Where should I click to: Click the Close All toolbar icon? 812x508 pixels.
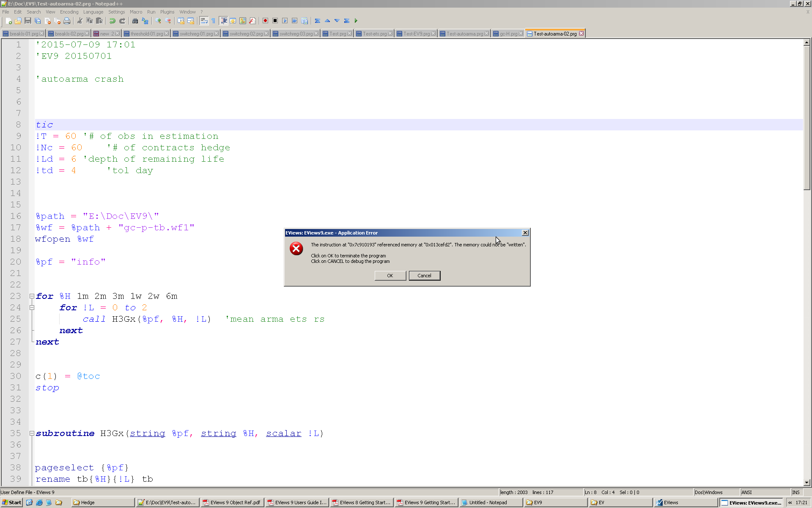point(57,21)
